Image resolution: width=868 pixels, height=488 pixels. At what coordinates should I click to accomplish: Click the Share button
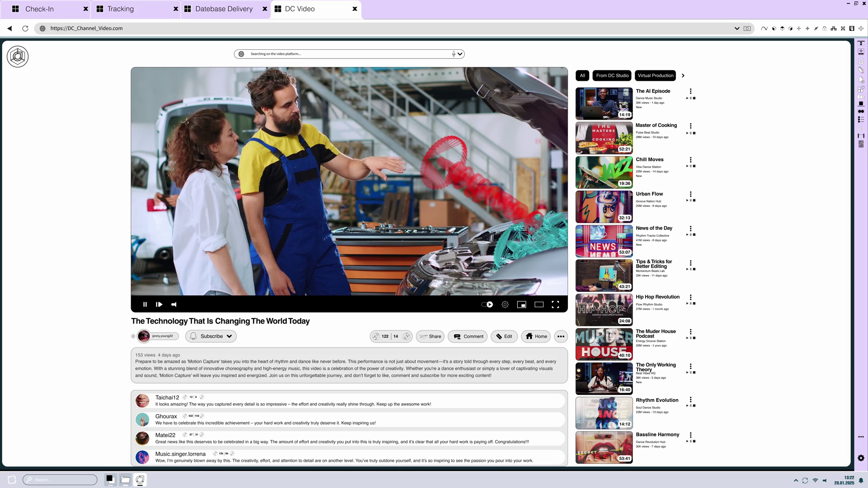pyautogui.click(x=430, y=336)
